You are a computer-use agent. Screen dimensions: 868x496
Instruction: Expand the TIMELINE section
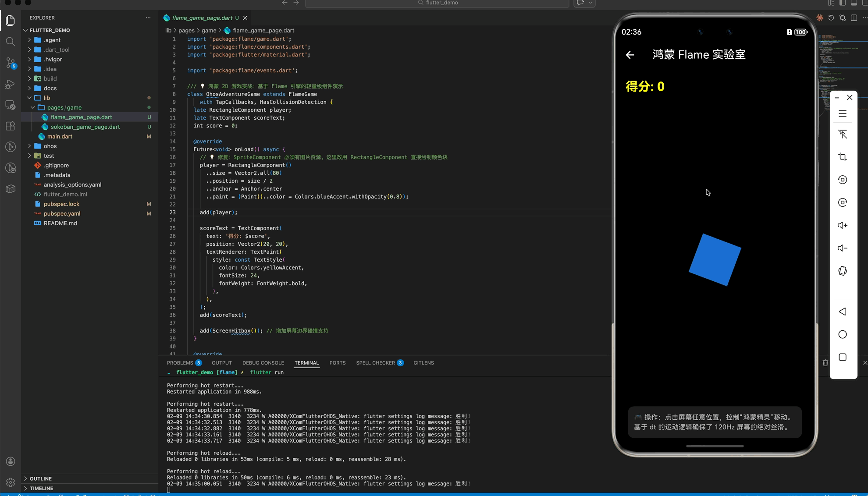[41, 488]
